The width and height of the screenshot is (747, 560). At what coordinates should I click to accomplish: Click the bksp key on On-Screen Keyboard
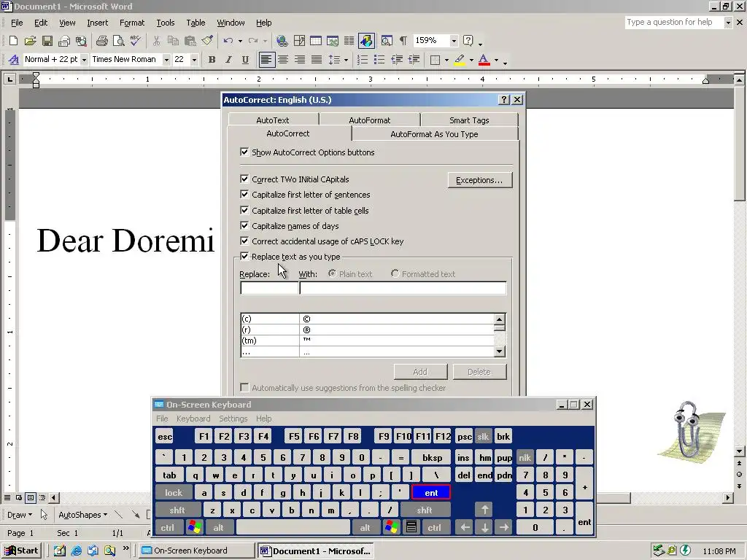click(x=432, y=458)
